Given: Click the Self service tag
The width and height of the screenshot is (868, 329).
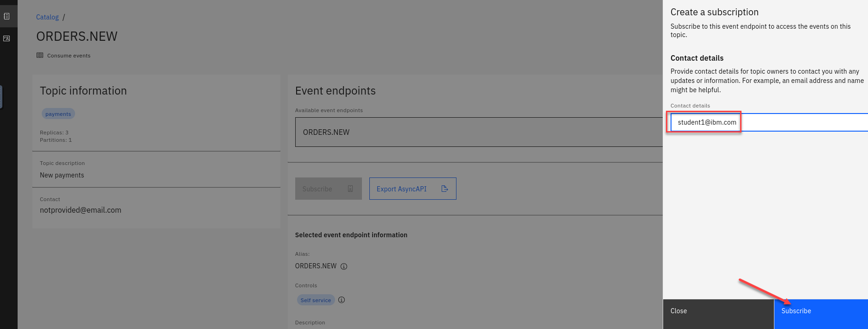Looking at the screenshot, I should pyautogui.click(x=316, y=300).
